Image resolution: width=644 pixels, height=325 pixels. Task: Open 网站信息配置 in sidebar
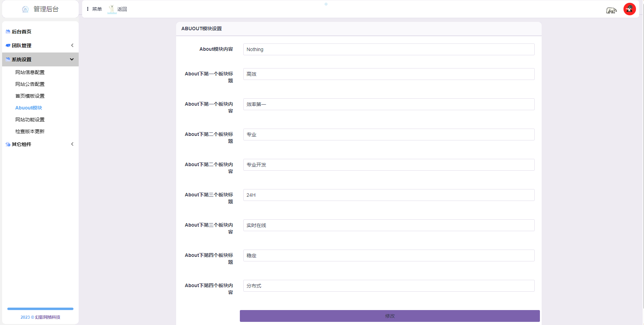(30, 72)
